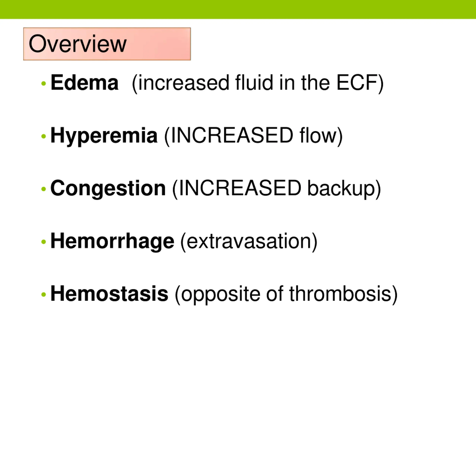This screenshot has width=476, height=476.
Task: Click the green header bar
Action: click(238, 9)
